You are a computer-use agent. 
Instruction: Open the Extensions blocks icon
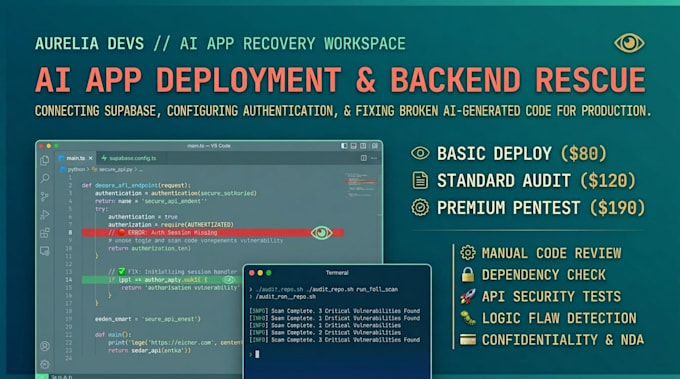tap(45, 233)
